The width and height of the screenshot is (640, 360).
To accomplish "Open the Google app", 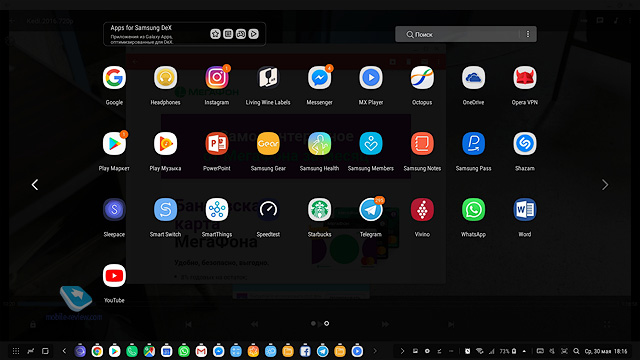I will point(114,78).
